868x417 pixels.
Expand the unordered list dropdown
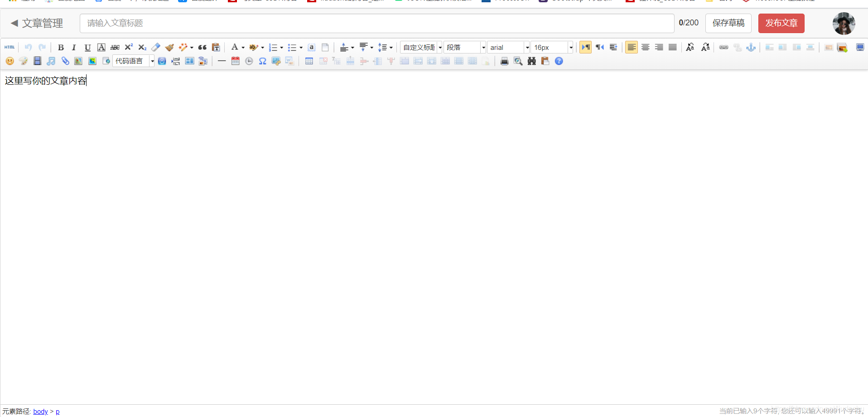pos(301,48)
